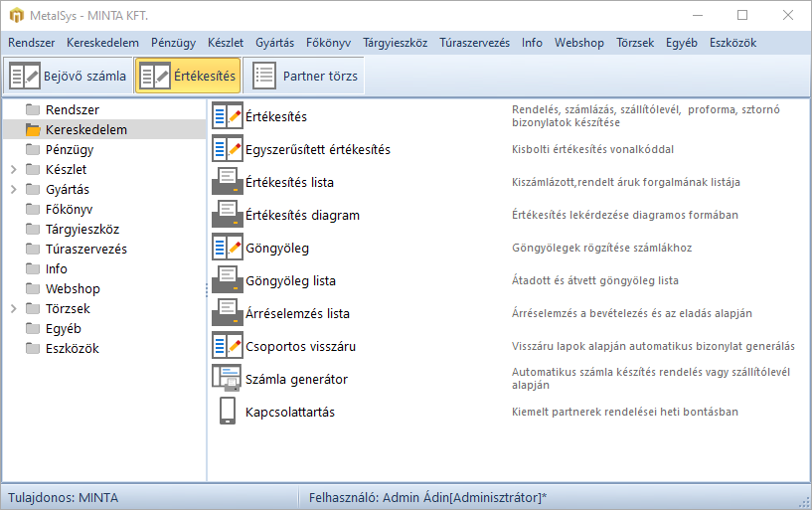Image resolution: width=812 pixels, height=510 pixels.
Task: Click the splitter handle between panels
Action: [x=207, y=288]
